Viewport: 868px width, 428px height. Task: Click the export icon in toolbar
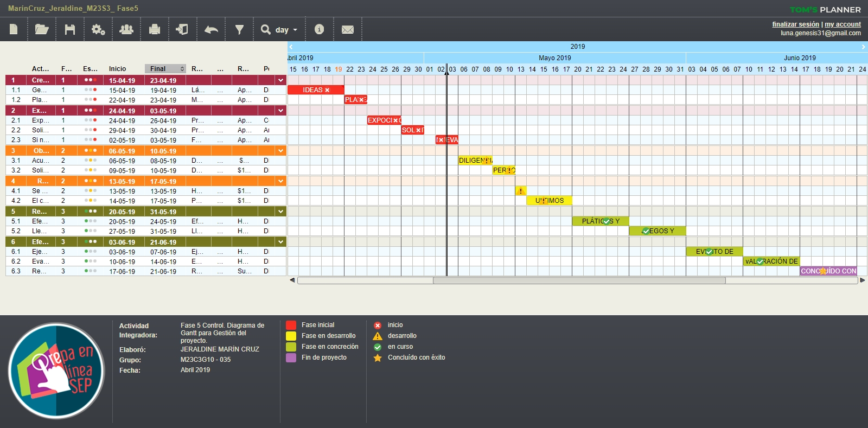tap(182, 29)
